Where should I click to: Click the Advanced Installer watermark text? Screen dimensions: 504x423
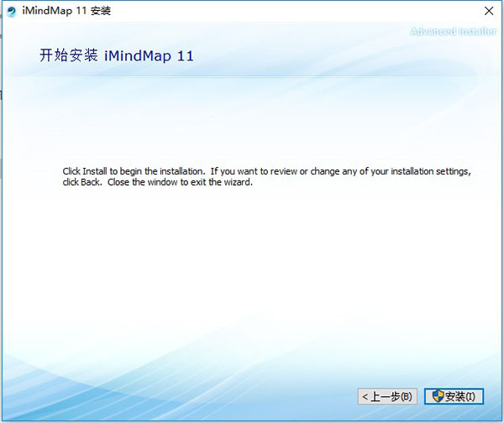coord(454,32)
